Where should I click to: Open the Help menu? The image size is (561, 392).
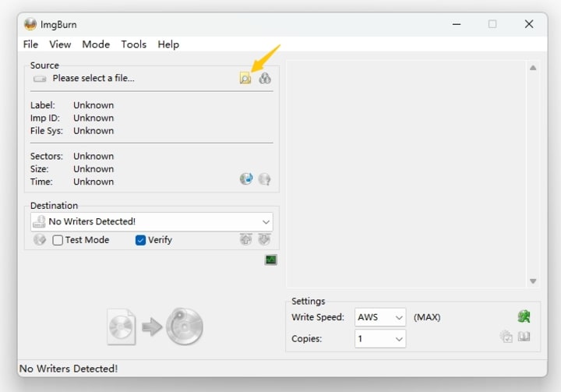168,44
